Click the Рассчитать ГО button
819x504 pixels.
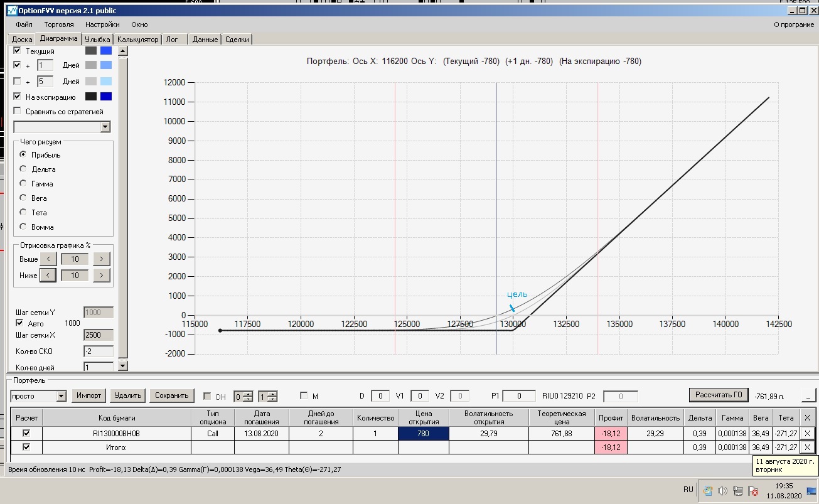pyautogui.click(x=719, y=395)
